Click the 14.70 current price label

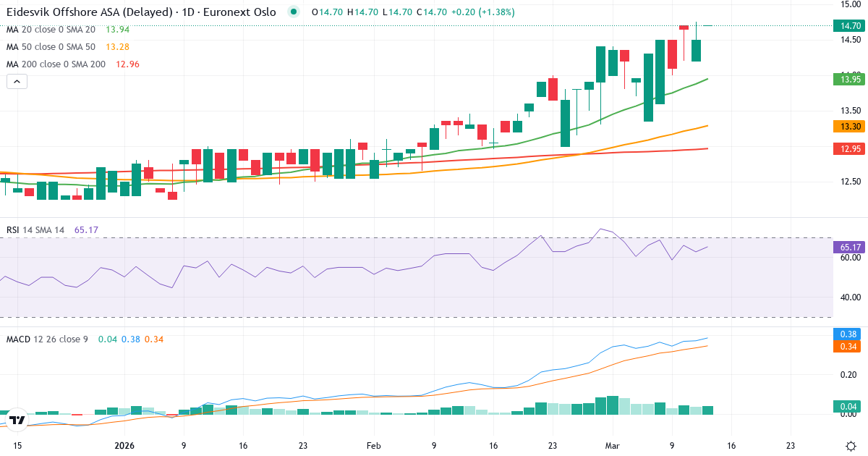pyautogui.click(x=849, y=26)
